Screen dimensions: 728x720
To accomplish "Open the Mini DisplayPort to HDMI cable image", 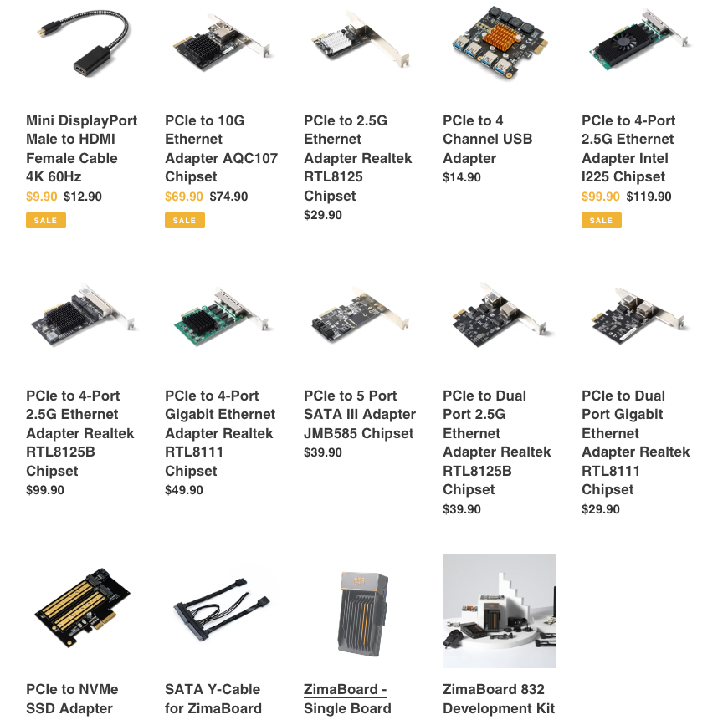I will [x=83, y=43].
